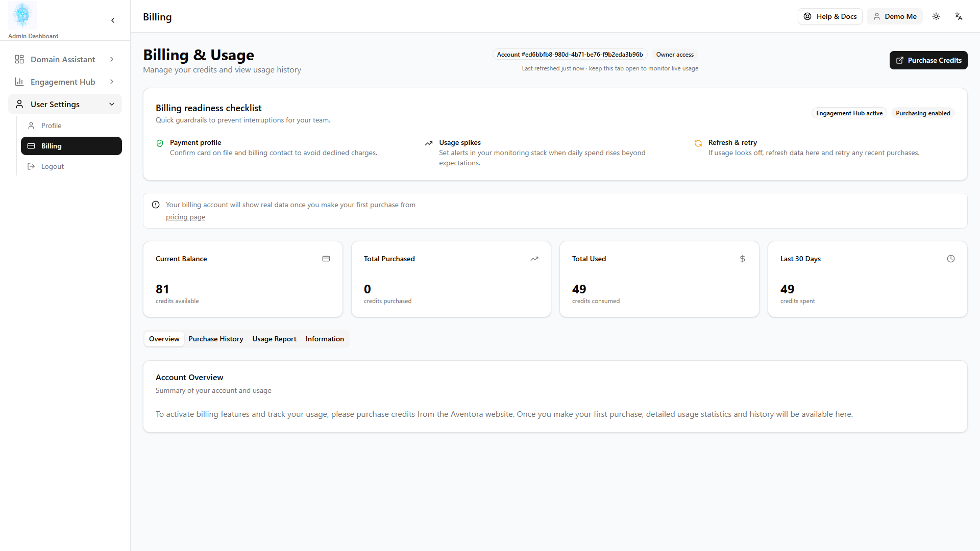Click the Purchase Credits external link icon
The height and width of the screenshot is (551, 980).
900,60
